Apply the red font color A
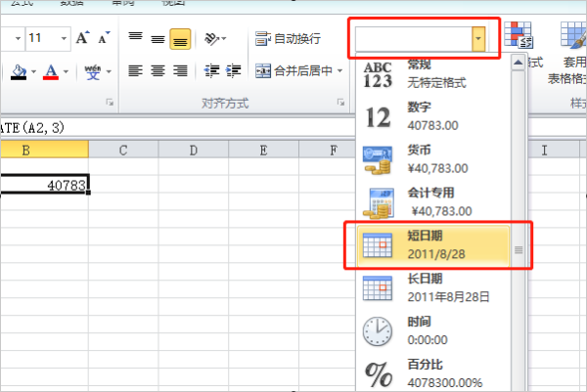The width and height of the screenshot is (587, 392). point(51,71)
